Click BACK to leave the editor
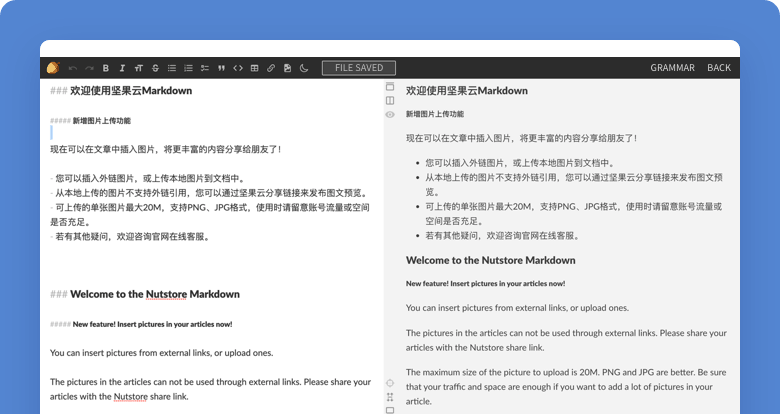Viewport: 780px width, 414px height. [719, 68]
